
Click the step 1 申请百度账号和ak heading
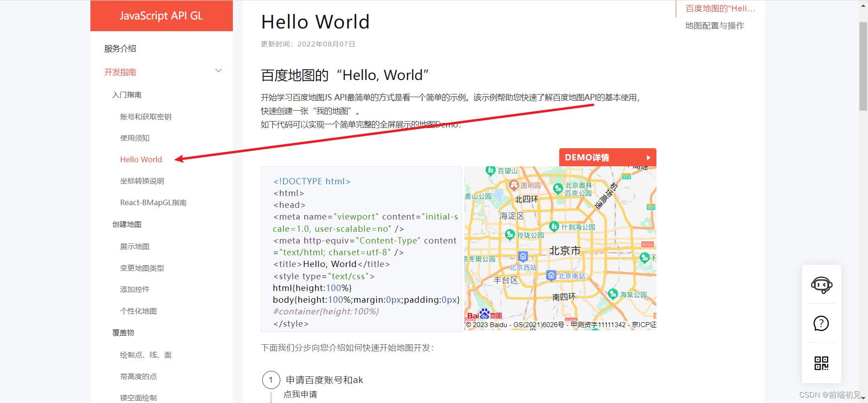325,380
